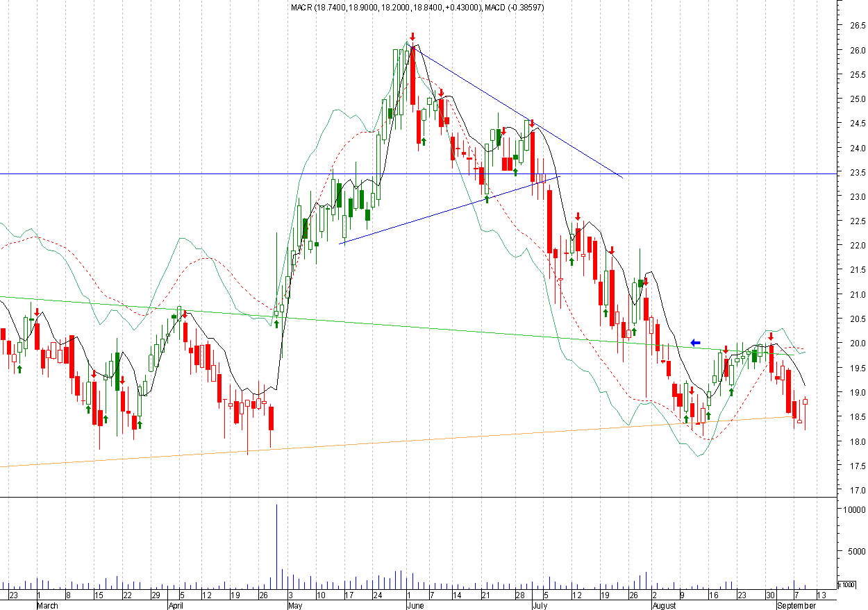Click the September month label
Image resolution: width=868 pixels, height=610 pixels.
tap(795, 605)
